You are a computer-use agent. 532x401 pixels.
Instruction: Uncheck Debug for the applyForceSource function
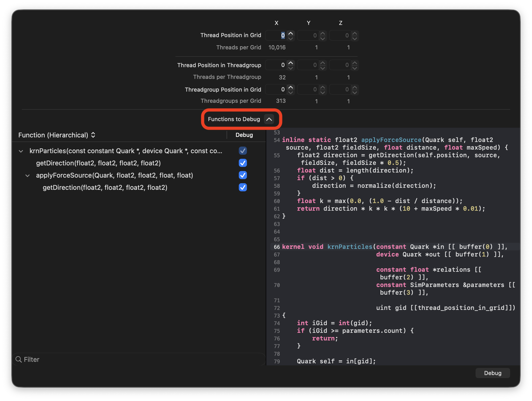tap(243, 175)
